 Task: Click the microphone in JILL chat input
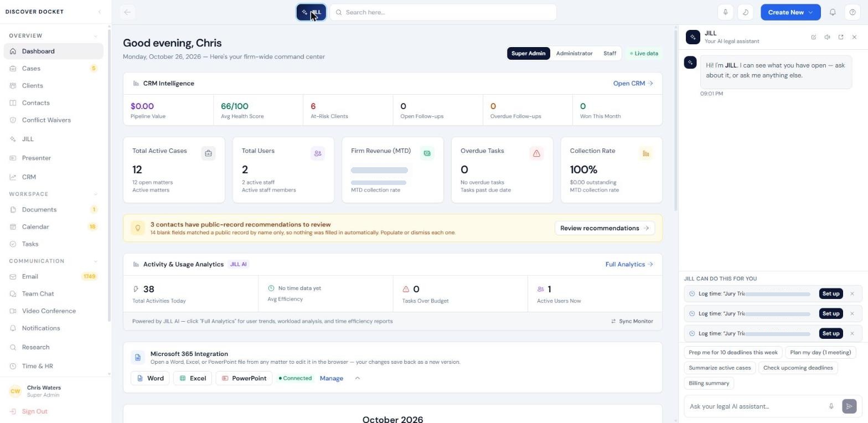831,406
